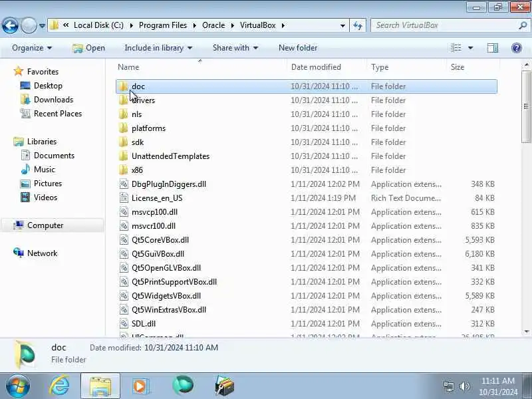Select the Qt5PrintSupportVBox.dll file icon
This screenshot has height=399, width=532.
(124, 281)
